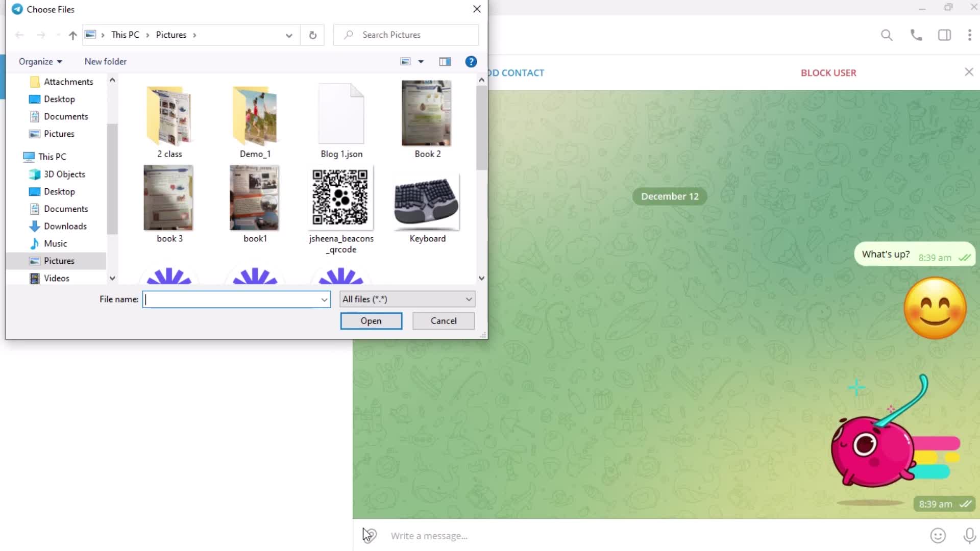Click the forward navigation arrow
The width and height of the screenshot is (980, 551).
point(41,35)
